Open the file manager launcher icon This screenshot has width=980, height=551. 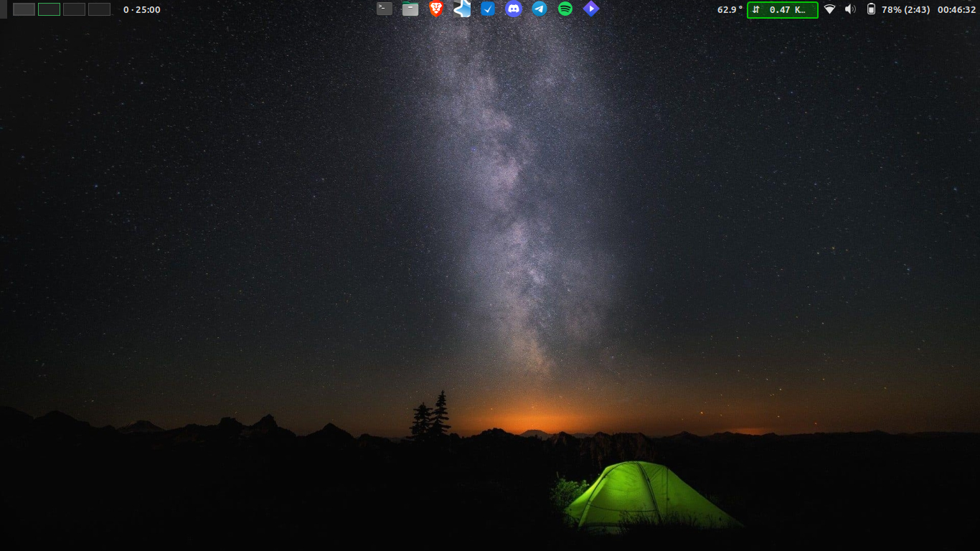[x=410, y=9]
